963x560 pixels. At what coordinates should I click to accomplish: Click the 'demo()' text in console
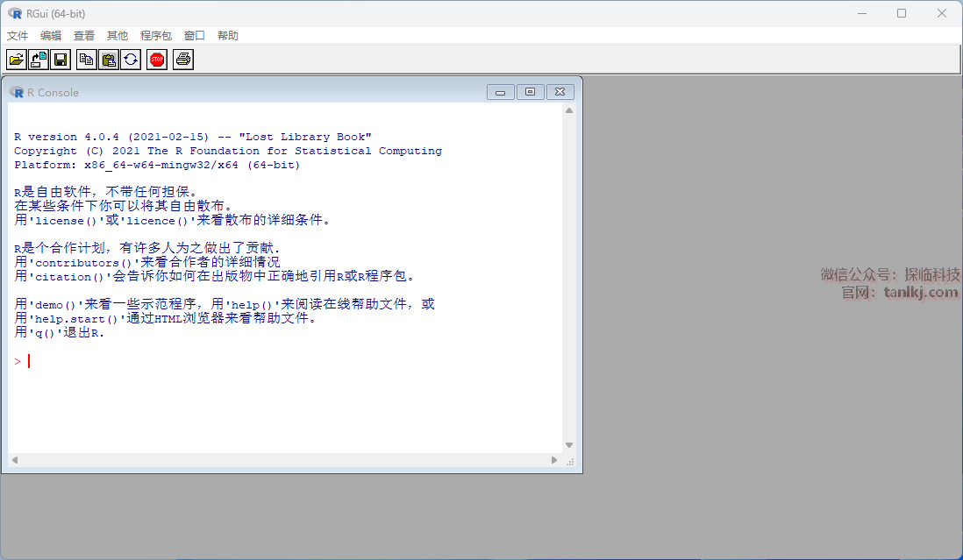[55, 305]
